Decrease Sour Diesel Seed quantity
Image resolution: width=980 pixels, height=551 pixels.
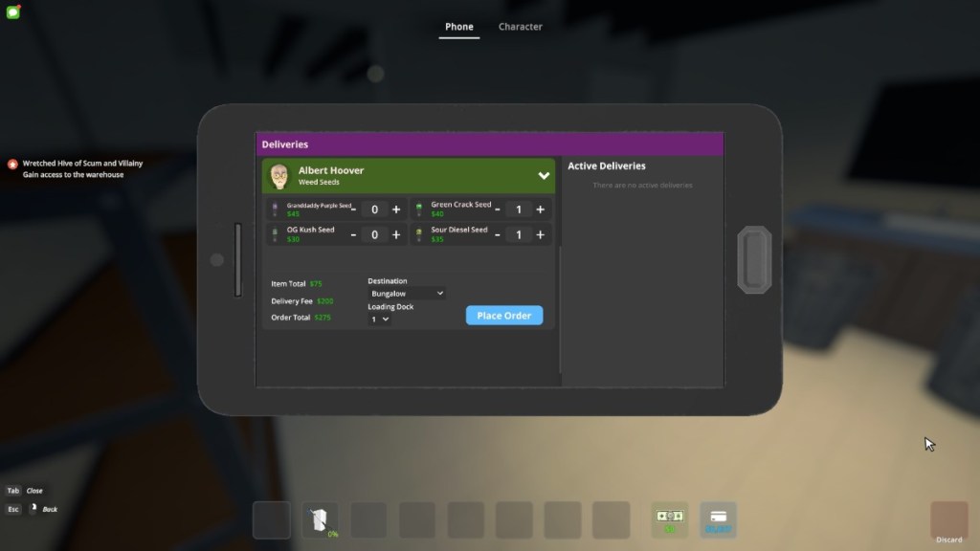coord(498,234)
